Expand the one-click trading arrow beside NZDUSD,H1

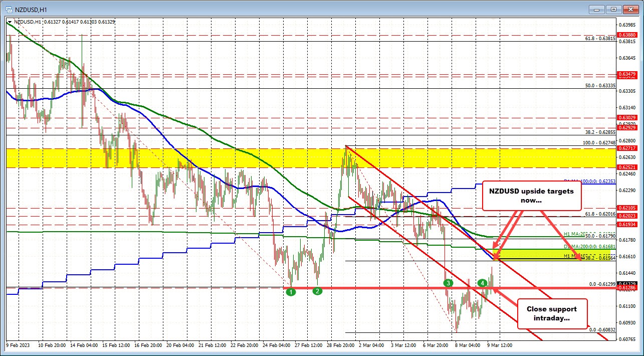10,22
